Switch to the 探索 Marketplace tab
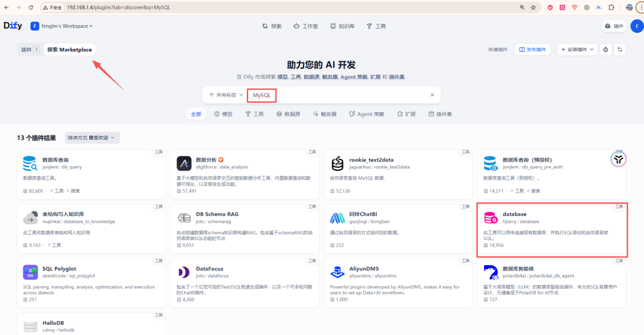This screenshot has width=644, height=335. click(69, 50)
